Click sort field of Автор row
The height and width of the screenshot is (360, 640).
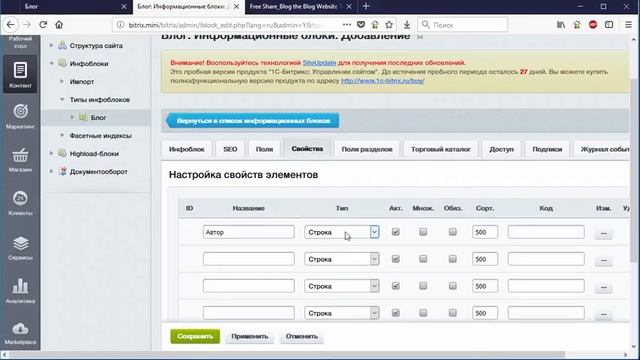485,232
